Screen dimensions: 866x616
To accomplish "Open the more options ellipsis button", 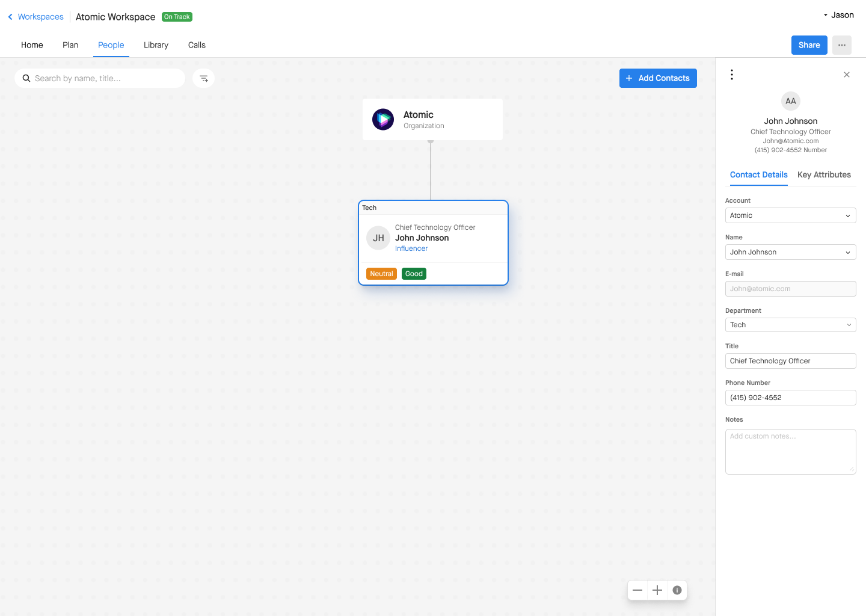I will pos(842,45).
